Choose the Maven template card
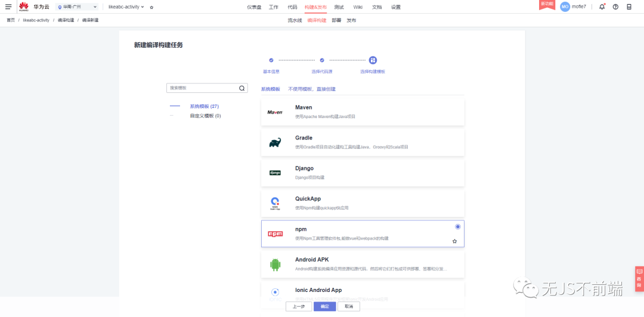This screenshot has height=317, width=644. (363, 112)
